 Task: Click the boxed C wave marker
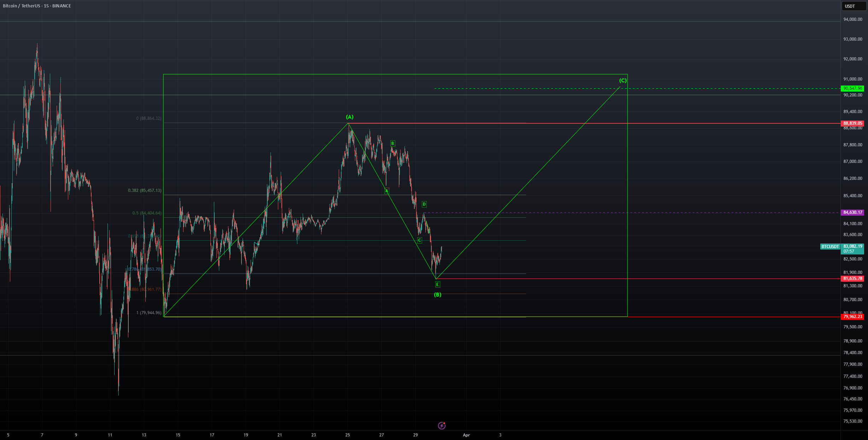tap(419, 240)
